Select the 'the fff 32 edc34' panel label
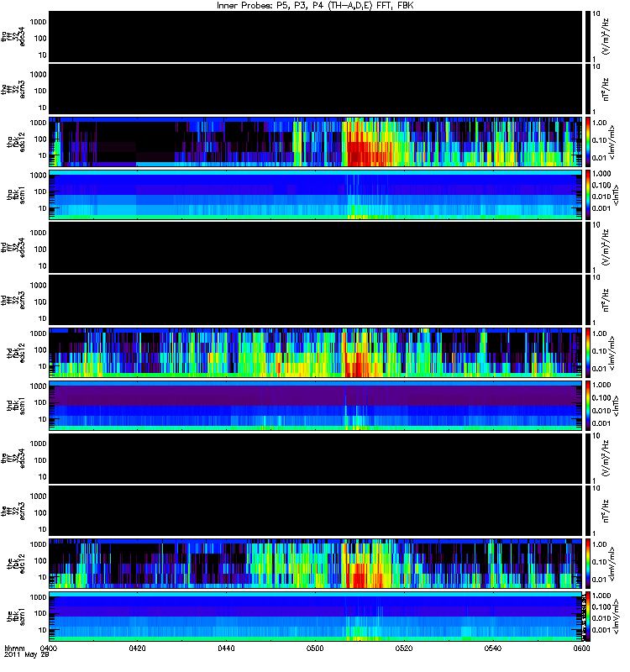This screenshot has width=630, height=672. (13, 459)
